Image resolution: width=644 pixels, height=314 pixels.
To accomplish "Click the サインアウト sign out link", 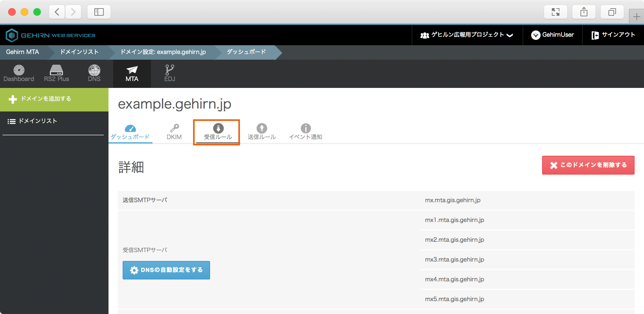I will click(x=613, y=35).
